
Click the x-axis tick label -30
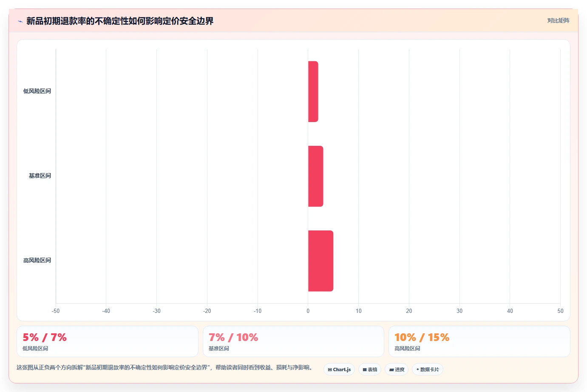[157, 311]
